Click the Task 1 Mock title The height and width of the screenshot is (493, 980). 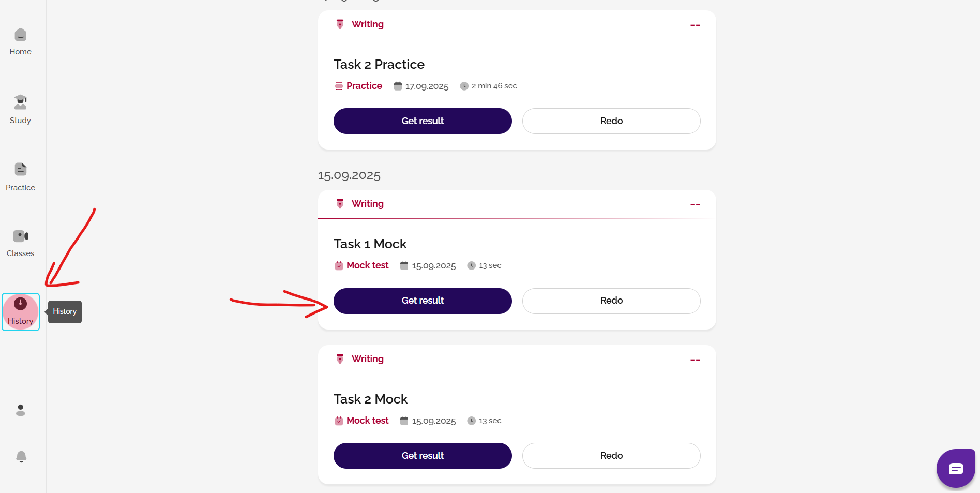coord(370,244)
